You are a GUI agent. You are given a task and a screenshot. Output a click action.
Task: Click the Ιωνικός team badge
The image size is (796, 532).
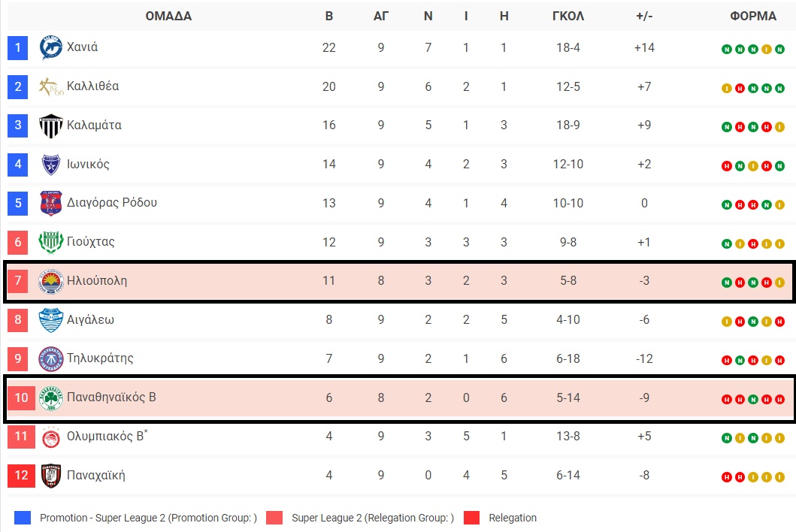click(x=51, y=165)
